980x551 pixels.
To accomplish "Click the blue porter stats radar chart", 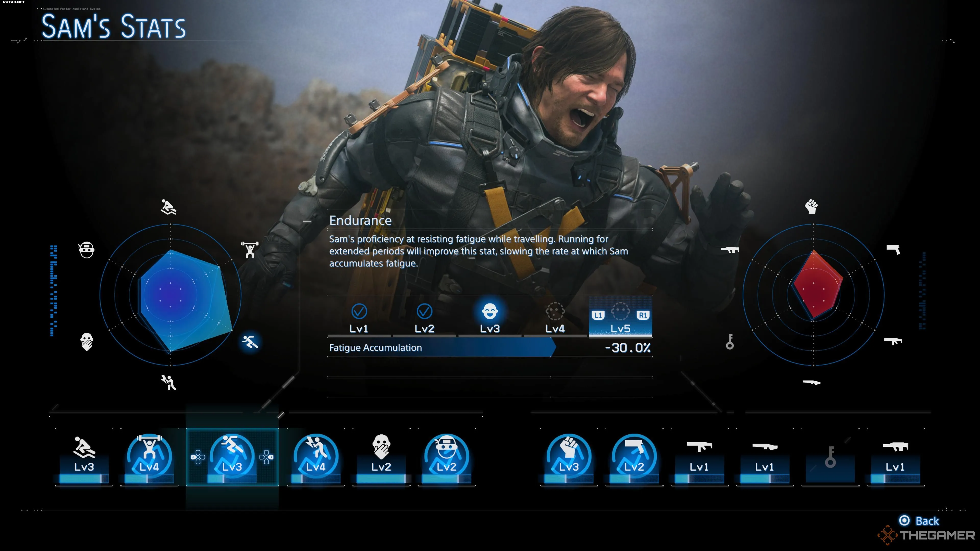I will (x=170, y=295).
